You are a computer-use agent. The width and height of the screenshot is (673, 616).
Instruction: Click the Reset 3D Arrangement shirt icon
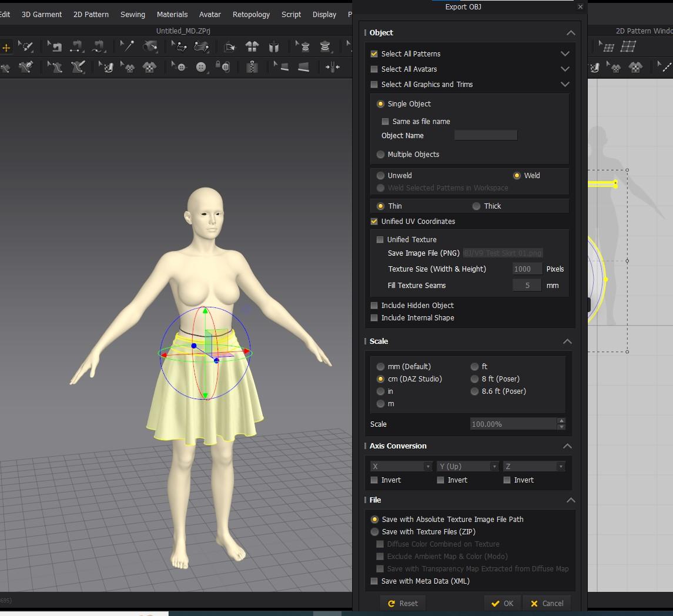252,46
